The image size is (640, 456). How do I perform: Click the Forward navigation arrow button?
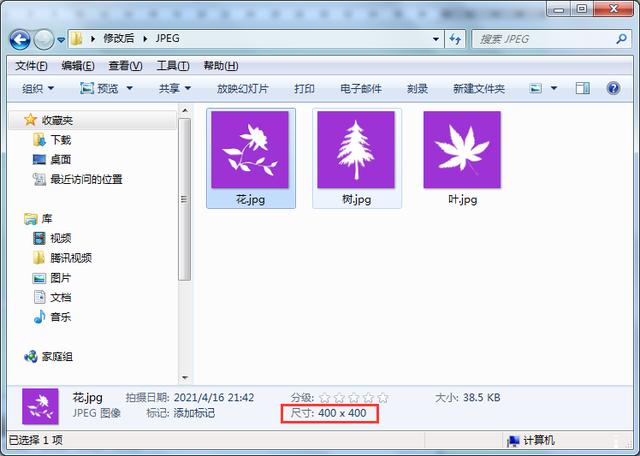[x=45, y=39]
